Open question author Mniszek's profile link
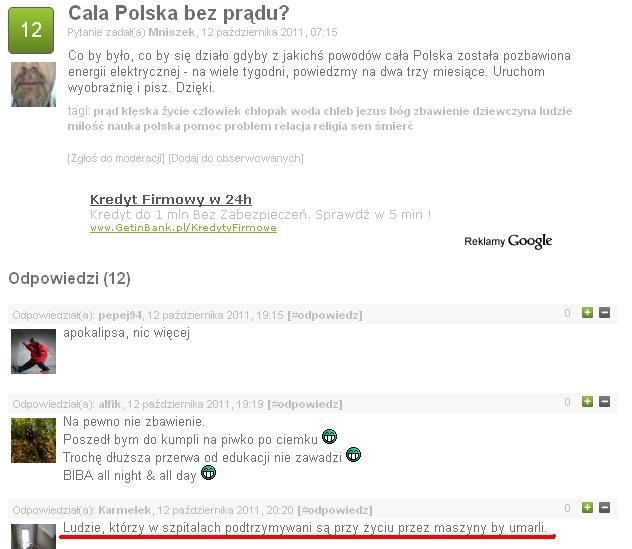 coord(172,32)
